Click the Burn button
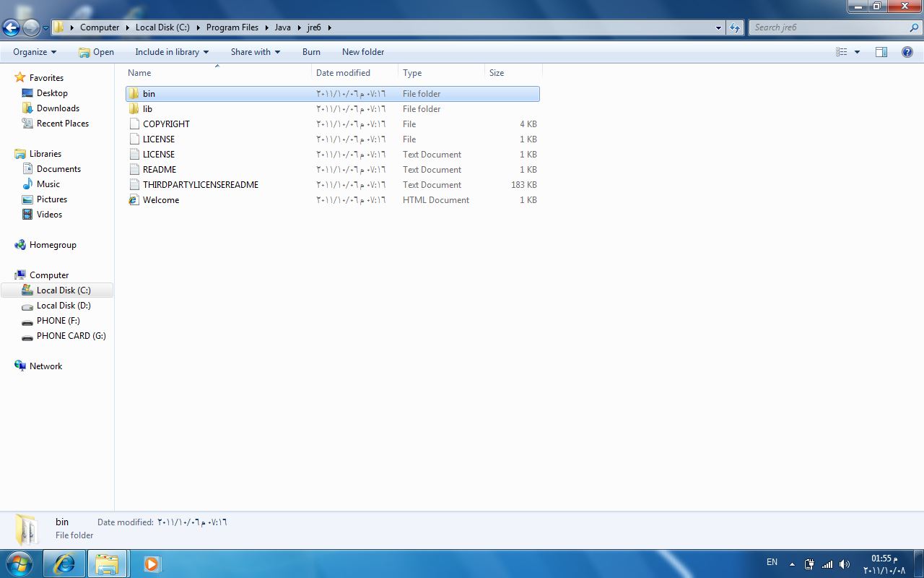Viewport: 924px width, 578px height. pyautogui.click(x=311, y=52)
